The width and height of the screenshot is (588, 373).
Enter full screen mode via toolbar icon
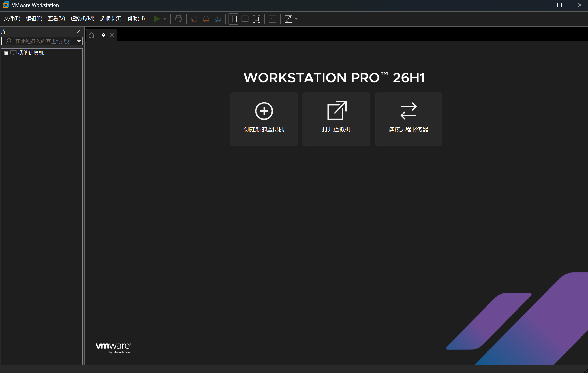pos(257,19)
